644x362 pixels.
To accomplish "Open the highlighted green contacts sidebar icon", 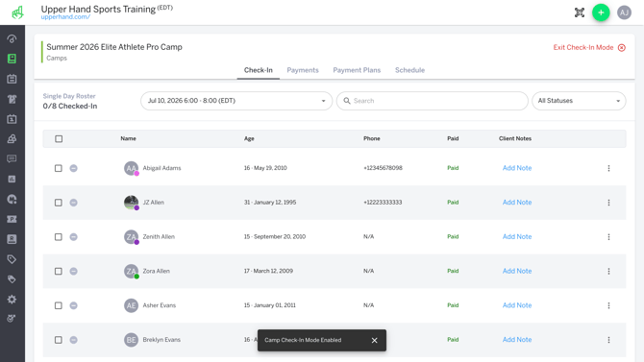I will point(12,59).
